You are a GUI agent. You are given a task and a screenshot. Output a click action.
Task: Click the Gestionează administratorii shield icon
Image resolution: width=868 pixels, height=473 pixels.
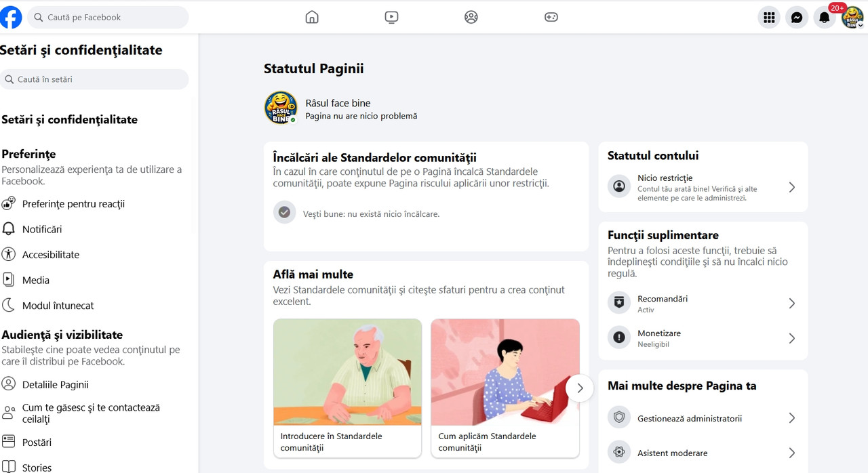pos(619,418)
